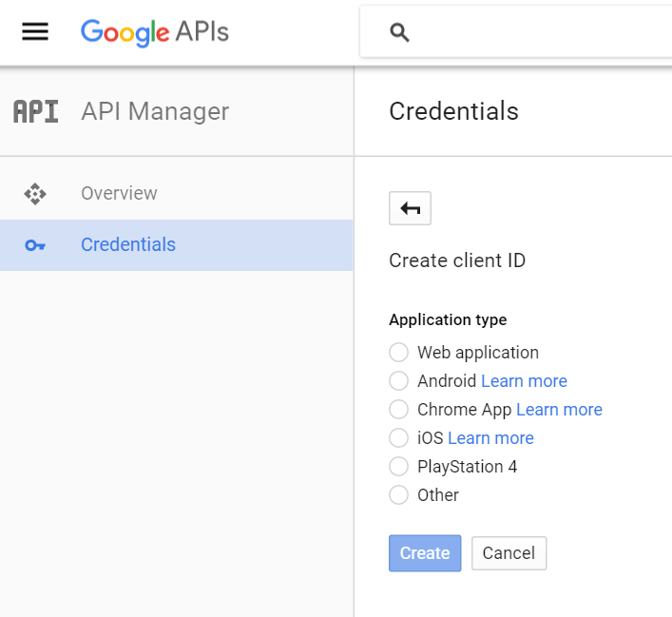Go back using the arrow button
The height and width of the screenshot is (617, 672).
point(410,208)
